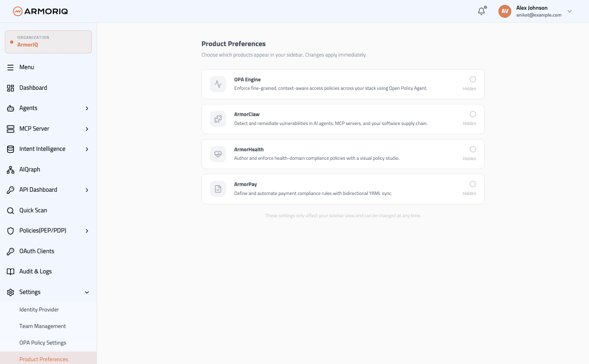
Task: Click the Intent Intelligence database icon
Action: click(11, 149)
